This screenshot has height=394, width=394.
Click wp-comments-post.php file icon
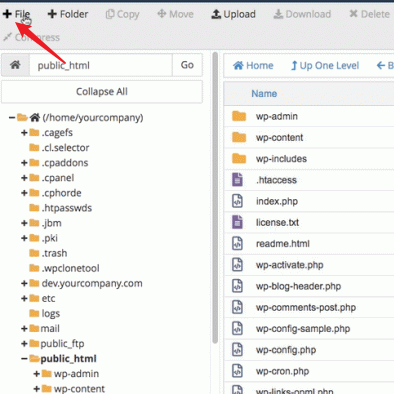(x=237, y=307)
